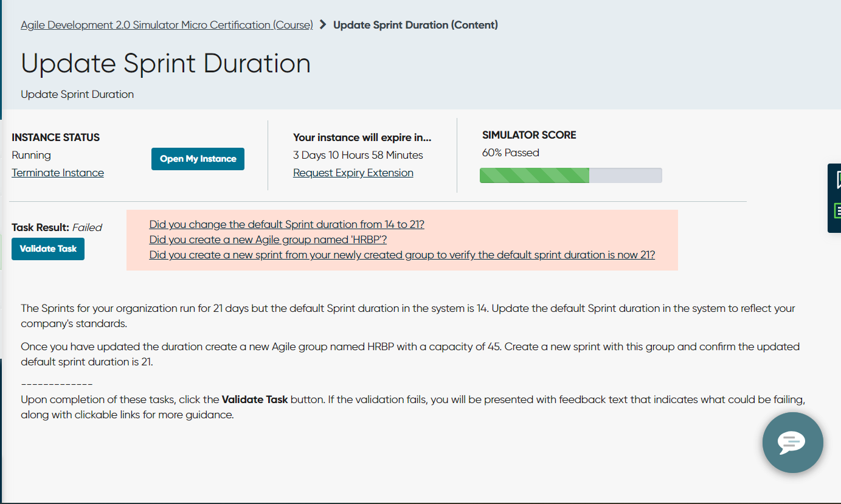Request an expiry extension
841x504 pixels.
(353, 173)
